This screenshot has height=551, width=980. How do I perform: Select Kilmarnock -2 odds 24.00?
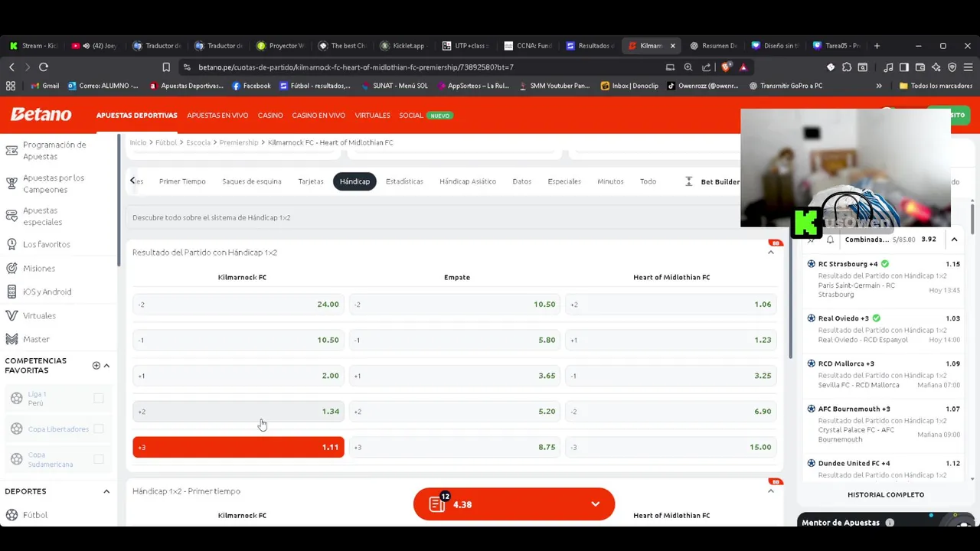click(238, 304)
